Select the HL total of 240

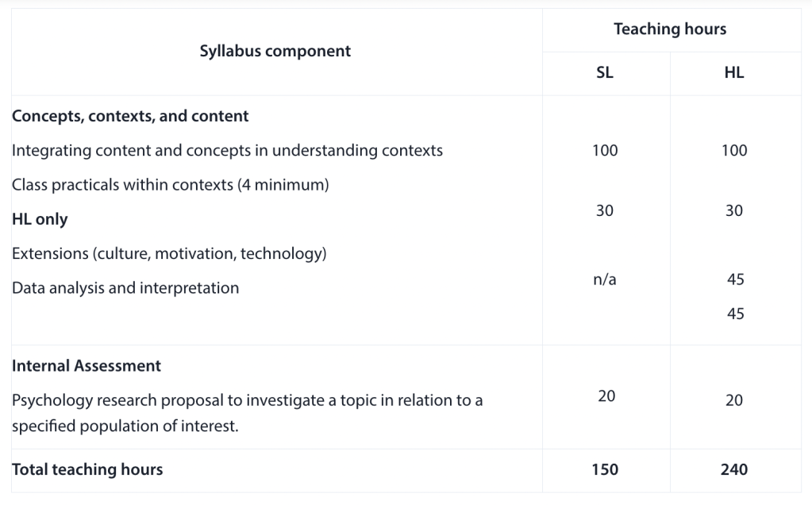(734, 469)
